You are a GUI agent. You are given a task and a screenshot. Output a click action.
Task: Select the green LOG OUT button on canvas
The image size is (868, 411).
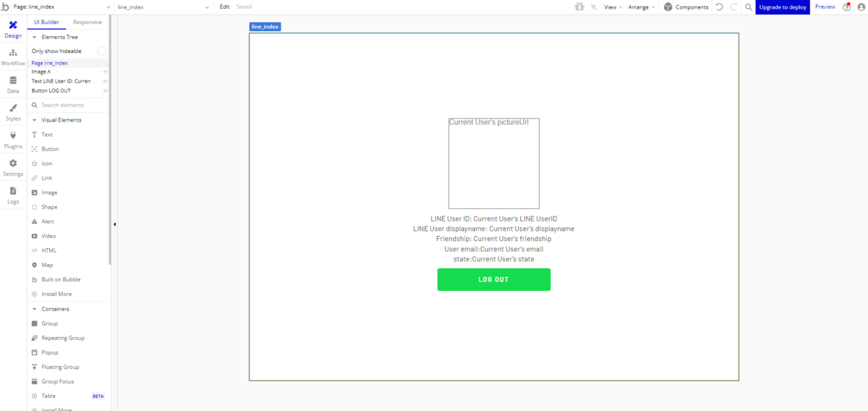494,279
